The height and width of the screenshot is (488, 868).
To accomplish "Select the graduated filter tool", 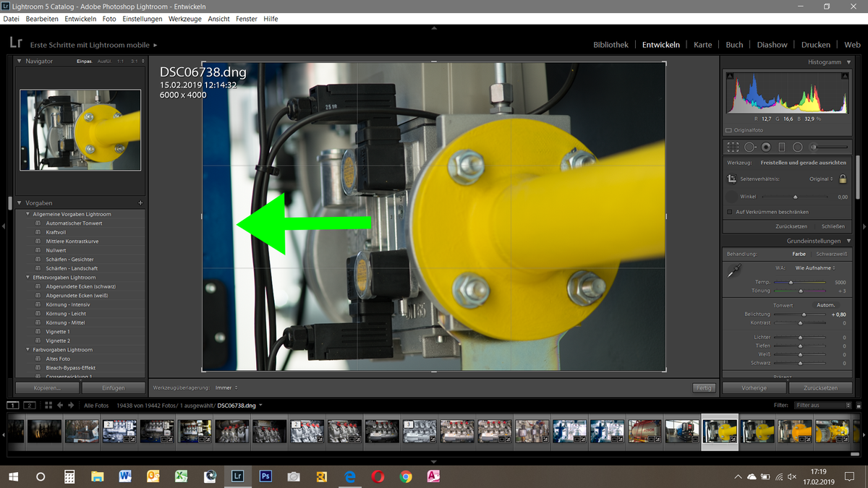I will click(781, 147).
